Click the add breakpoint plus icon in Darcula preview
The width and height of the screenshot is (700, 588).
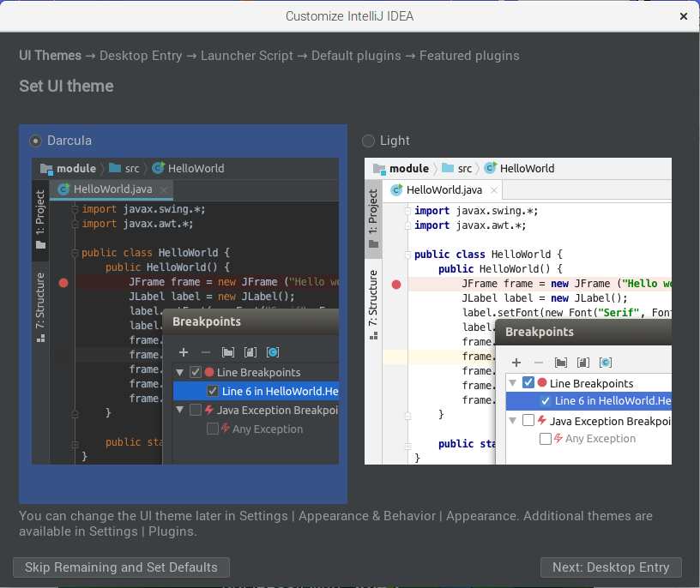pos(183,352)
